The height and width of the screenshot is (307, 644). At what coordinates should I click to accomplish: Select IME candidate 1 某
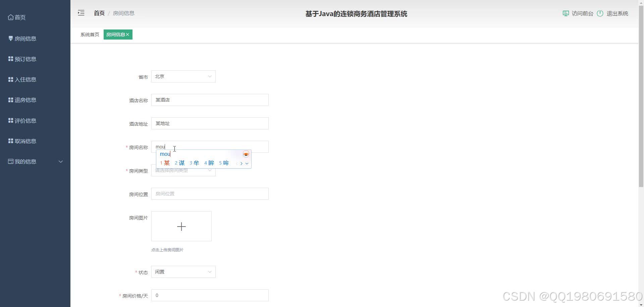point(165,163)
